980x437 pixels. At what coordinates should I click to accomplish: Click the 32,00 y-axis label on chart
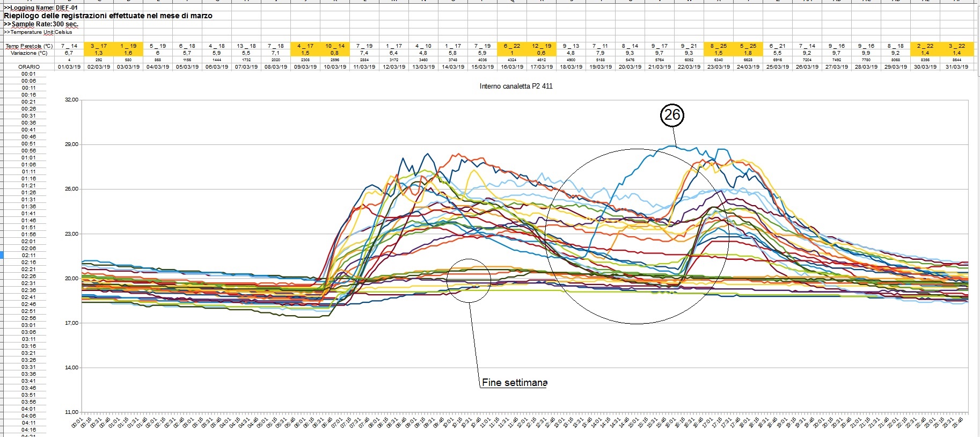click(71, 100)
